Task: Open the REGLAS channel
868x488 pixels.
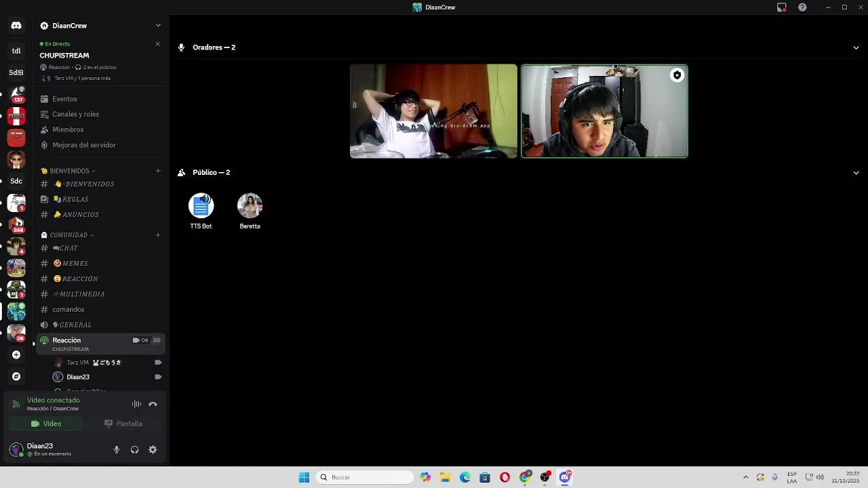Action: [x=100, y=199]
